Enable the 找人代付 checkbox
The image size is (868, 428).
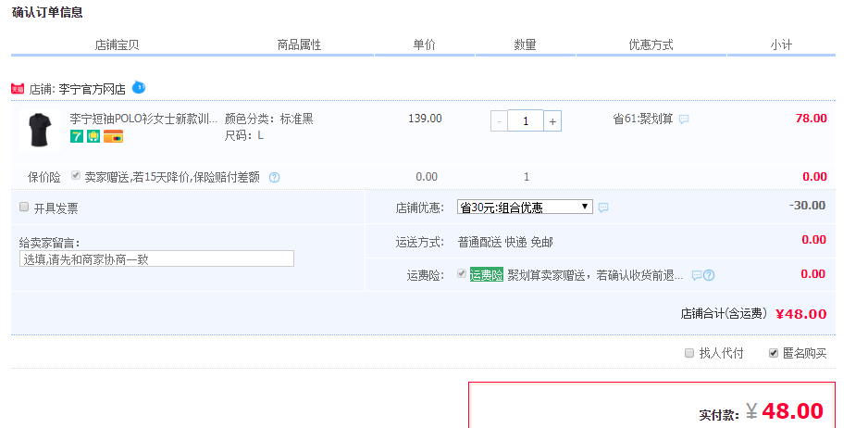click(x=689, y=353)
